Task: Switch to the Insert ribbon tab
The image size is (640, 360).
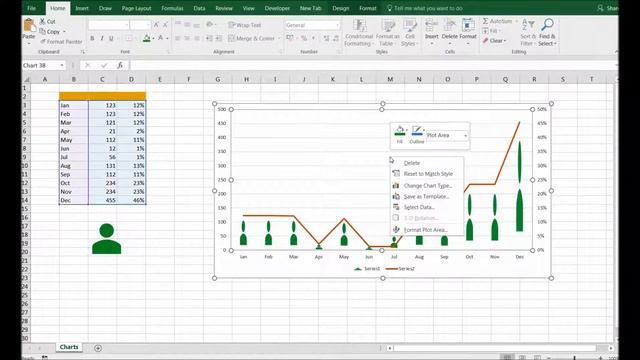Action: (82, 8)
